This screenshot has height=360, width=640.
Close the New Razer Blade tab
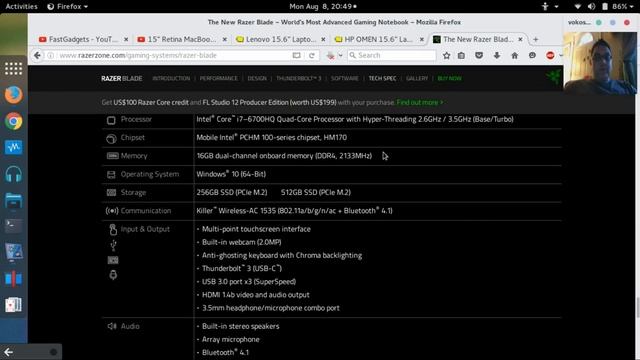click(520, 39)
